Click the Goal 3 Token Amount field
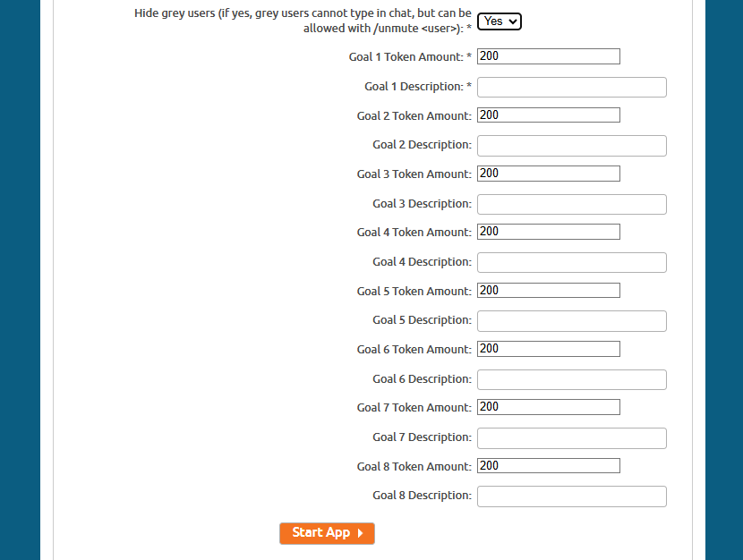The height and width of the screenshot is (560, 743). (x=548, y=173)
